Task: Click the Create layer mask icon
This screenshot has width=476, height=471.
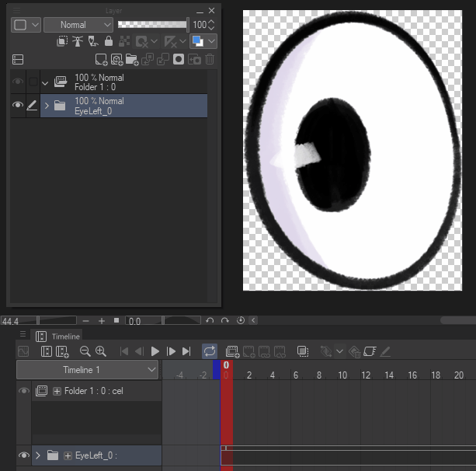Action: pos(179,59)
